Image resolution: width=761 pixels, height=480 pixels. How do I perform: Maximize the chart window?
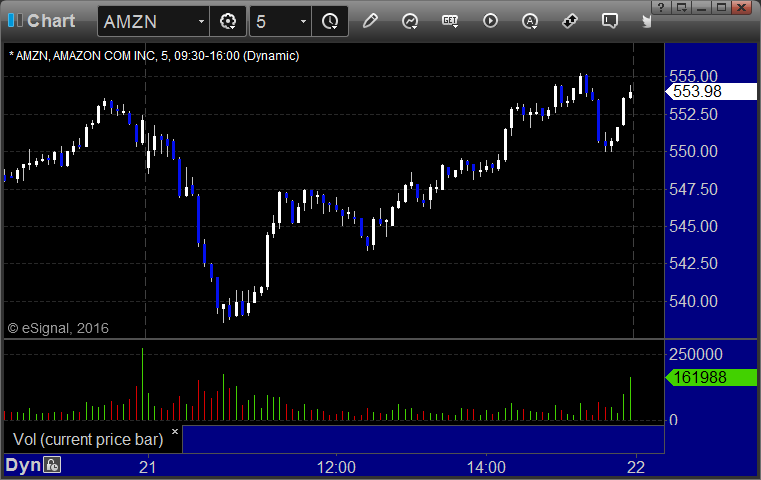(721, 7)
